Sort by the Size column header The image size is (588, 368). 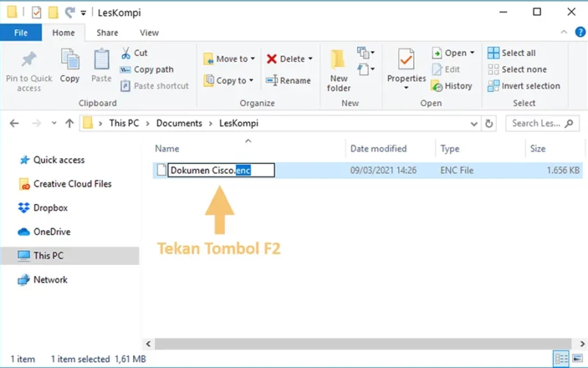coord(538,149)
